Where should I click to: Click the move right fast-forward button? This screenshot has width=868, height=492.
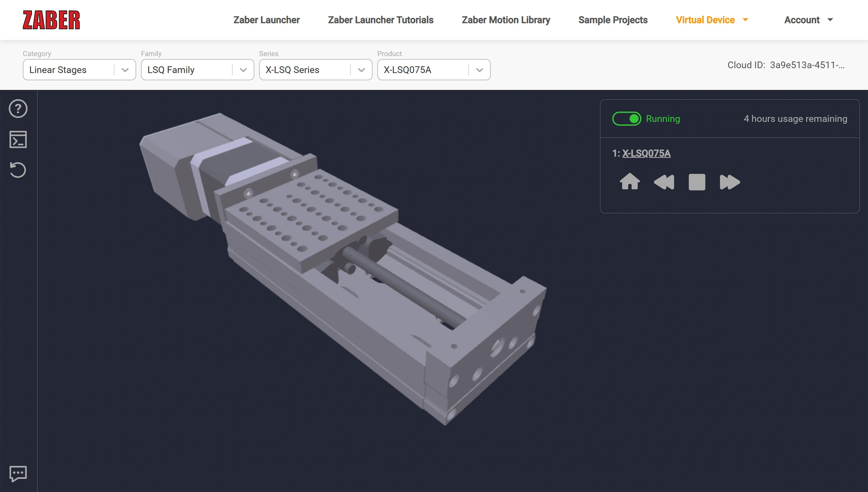point(729,182)
